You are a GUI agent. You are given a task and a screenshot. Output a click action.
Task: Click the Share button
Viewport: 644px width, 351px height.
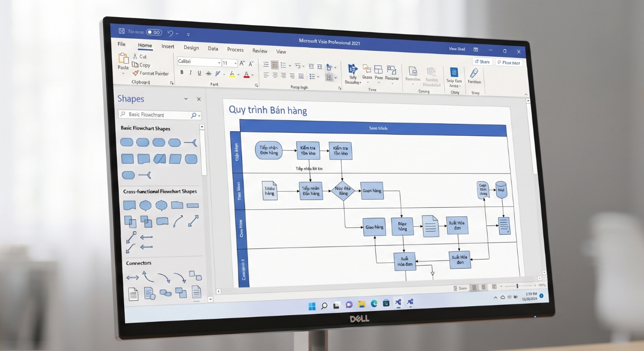[x=482, y=62]
